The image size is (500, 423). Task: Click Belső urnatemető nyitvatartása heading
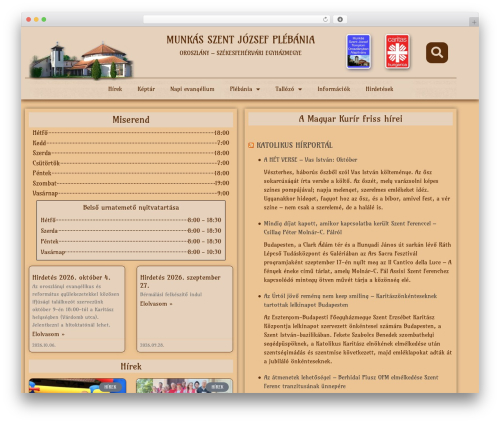[131, 207]
